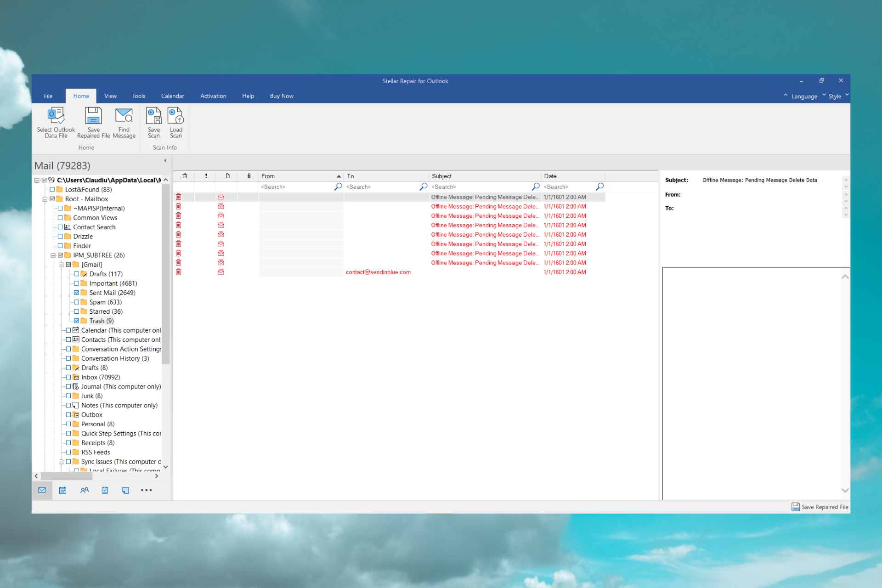This screenshot has width=882, height=588.
Task: Click the red trash icon in first message row
Action: pyautogui.click(x=178, y=197)
